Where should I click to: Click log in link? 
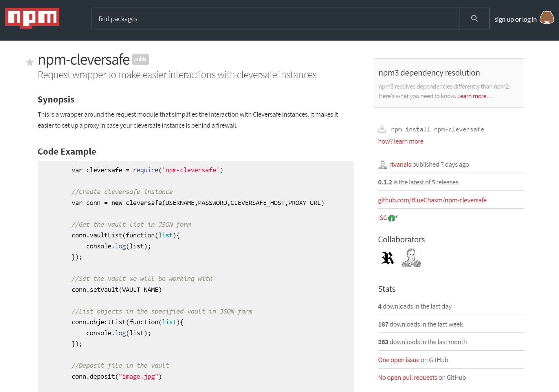click(529, 19)
